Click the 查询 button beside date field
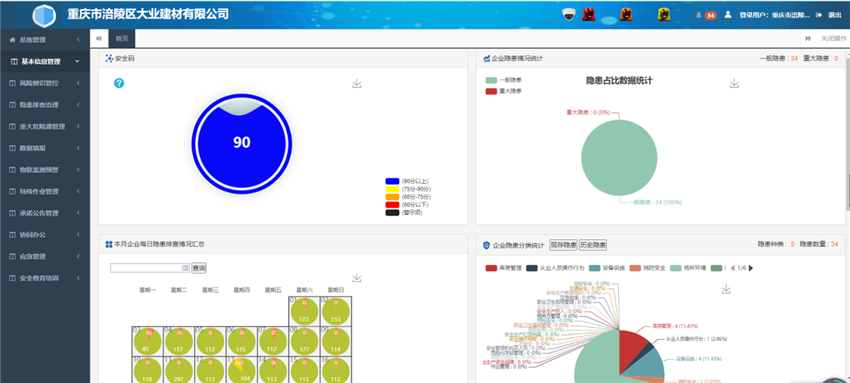Image resolution: width=850 pixels, height=383 pixels. tap(199, 268)
